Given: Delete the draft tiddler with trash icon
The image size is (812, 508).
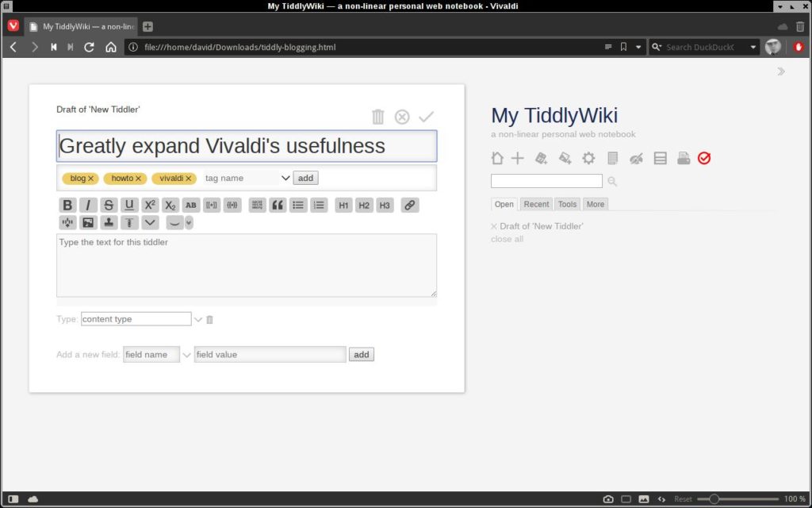Looking at the screenshot, I should 378,117.
